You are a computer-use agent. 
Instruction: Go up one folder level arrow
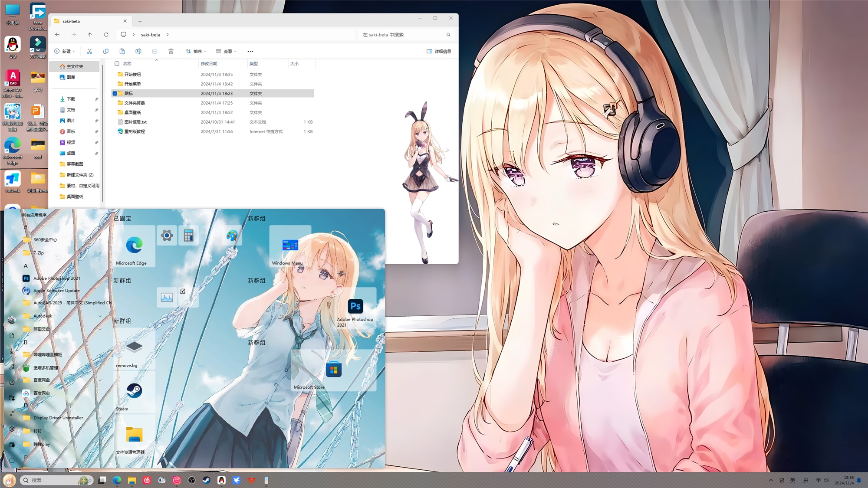90,35
